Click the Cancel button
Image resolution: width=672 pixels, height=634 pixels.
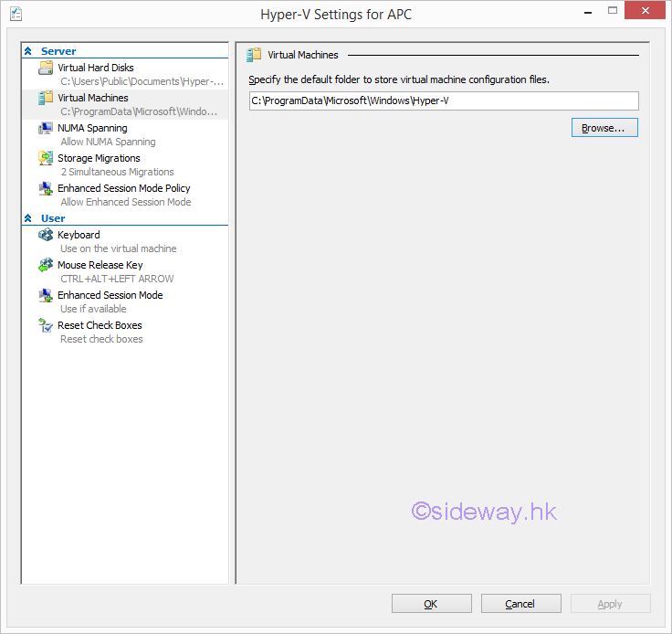[x=520, y=604]
